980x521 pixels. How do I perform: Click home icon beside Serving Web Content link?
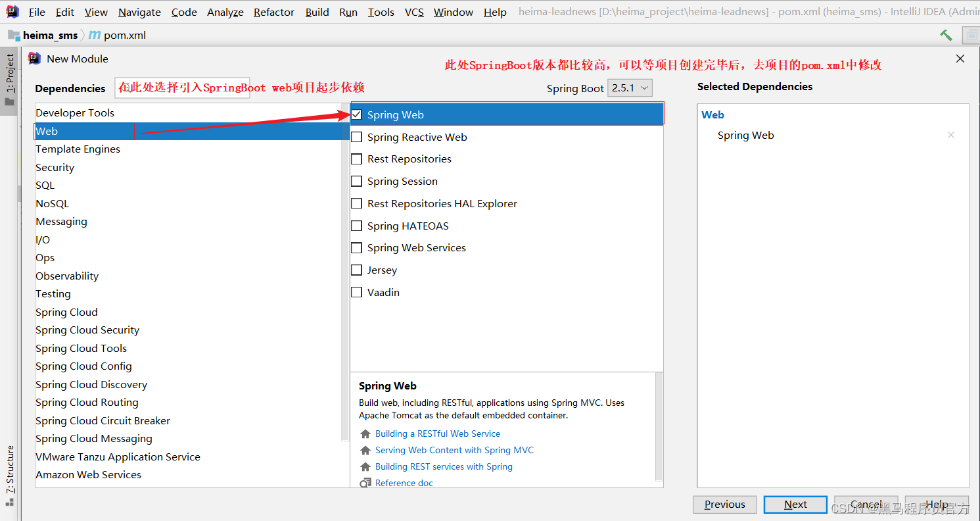[x=365, y=451]
